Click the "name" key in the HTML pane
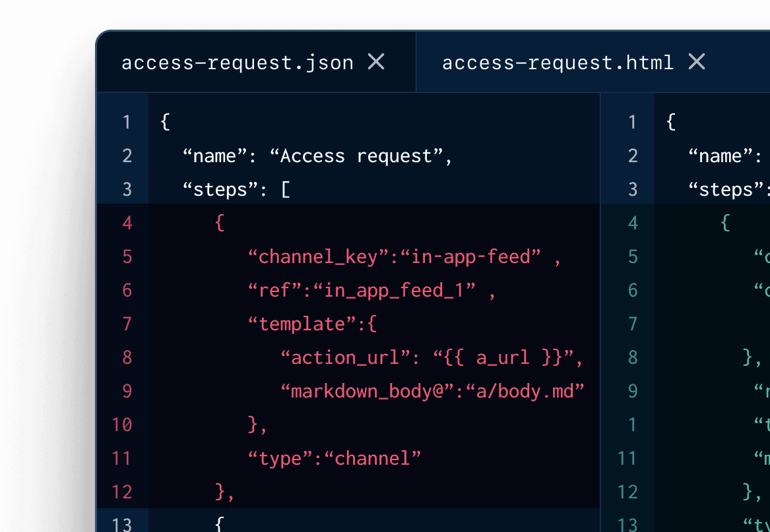Image resolution: width=770 pixels, height=532 pixels. [723, 156]
